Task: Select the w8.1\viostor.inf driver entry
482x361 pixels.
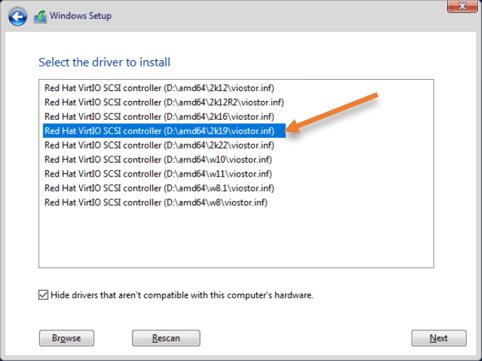Action: [x=159, y=188]
